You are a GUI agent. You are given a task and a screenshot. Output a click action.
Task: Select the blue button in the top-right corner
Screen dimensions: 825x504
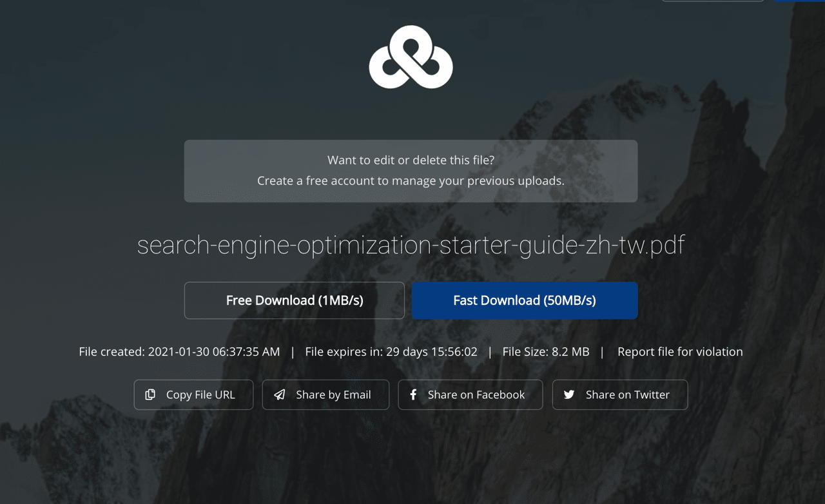point(799,2)
